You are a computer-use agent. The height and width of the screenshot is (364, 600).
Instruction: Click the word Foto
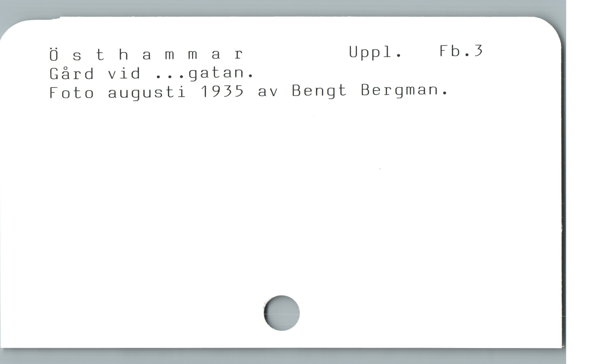(x=72, y=93)
